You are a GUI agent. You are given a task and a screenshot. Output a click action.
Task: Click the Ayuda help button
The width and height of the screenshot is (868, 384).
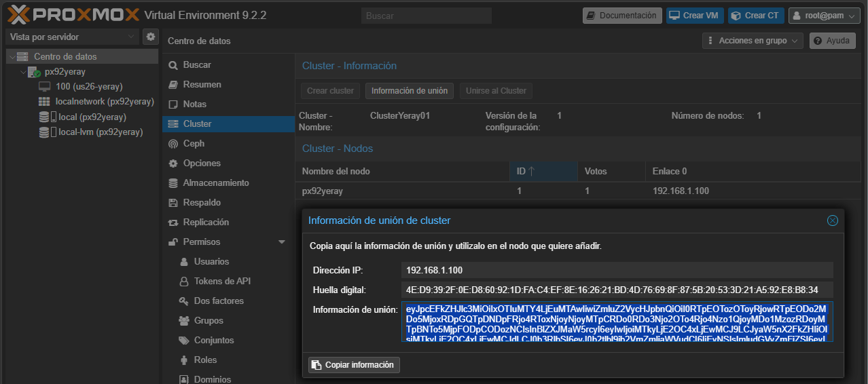coord(831,41)
